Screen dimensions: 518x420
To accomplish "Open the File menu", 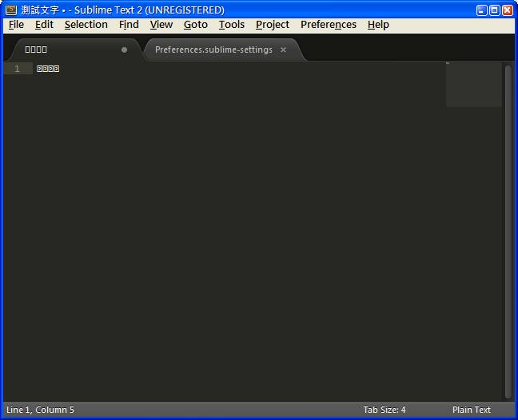I will tap(16, 25).
